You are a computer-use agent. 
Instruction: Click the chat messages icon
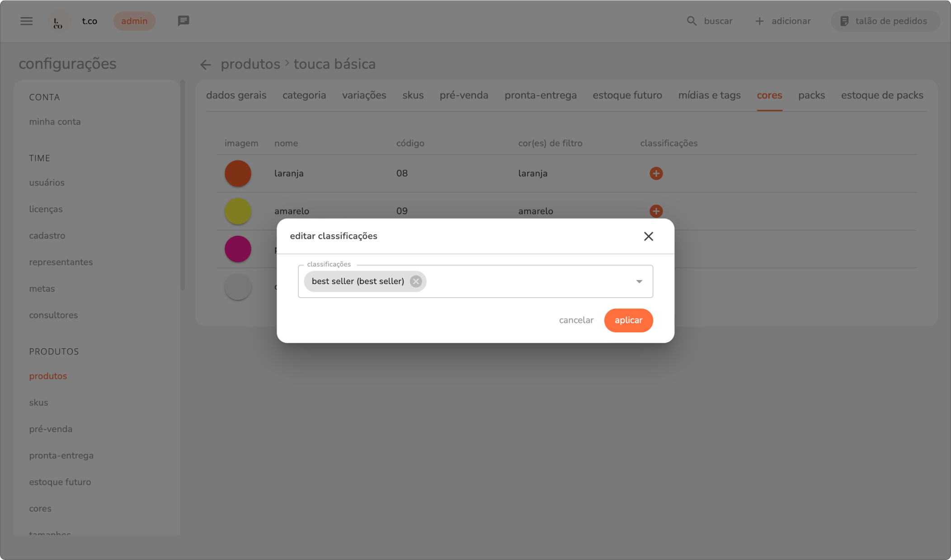pos(183,21)
